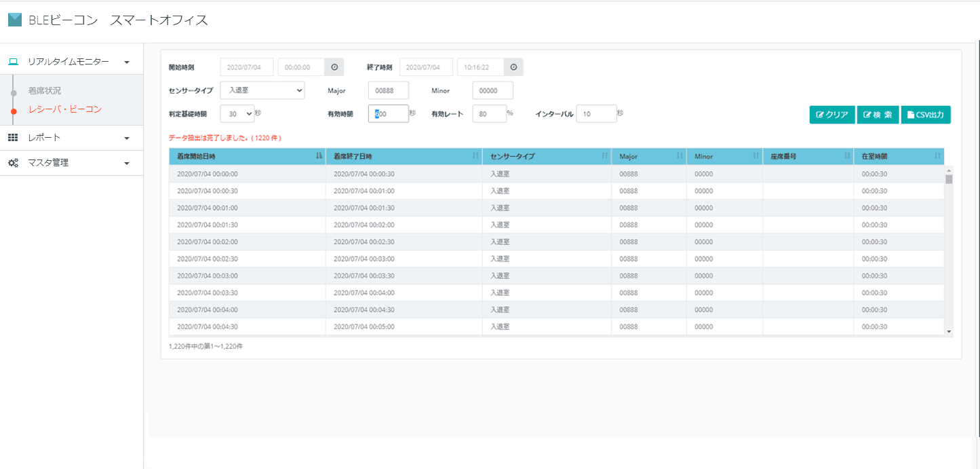Sort by 在室時間 column sort icon
The width and height of the screenshot is (980, 469).
(x=937, y=156)
